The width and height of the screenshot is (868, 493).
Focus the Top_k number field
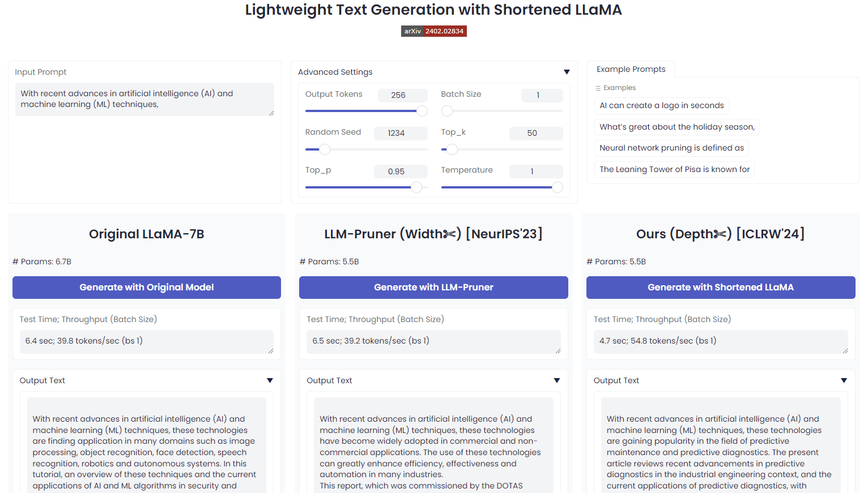536,133
